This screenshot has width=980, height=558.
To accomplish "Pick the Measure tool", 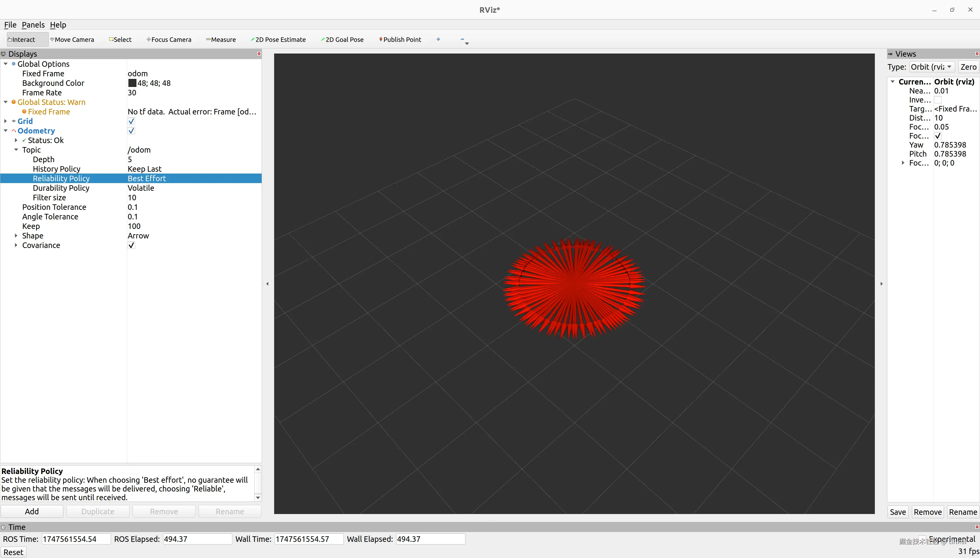I will coord(221,39).
